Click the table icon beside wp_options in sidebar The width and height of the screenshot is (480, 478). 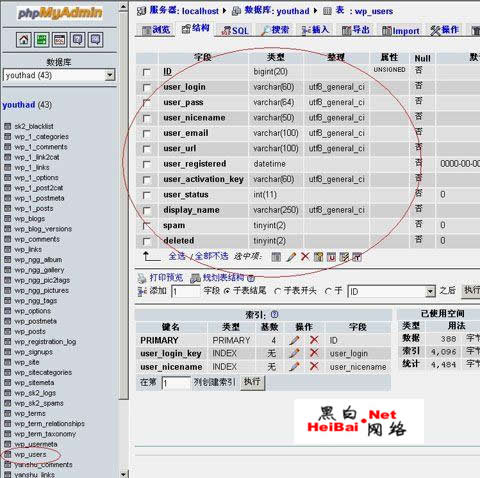click(x=7, y=311)
